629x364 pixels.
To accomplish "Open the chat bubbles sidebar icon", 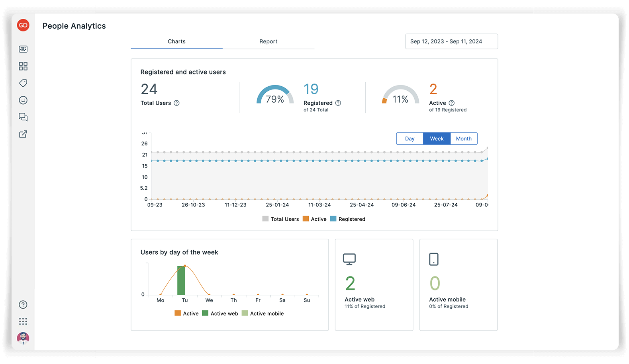I will [x=23, y=117].
